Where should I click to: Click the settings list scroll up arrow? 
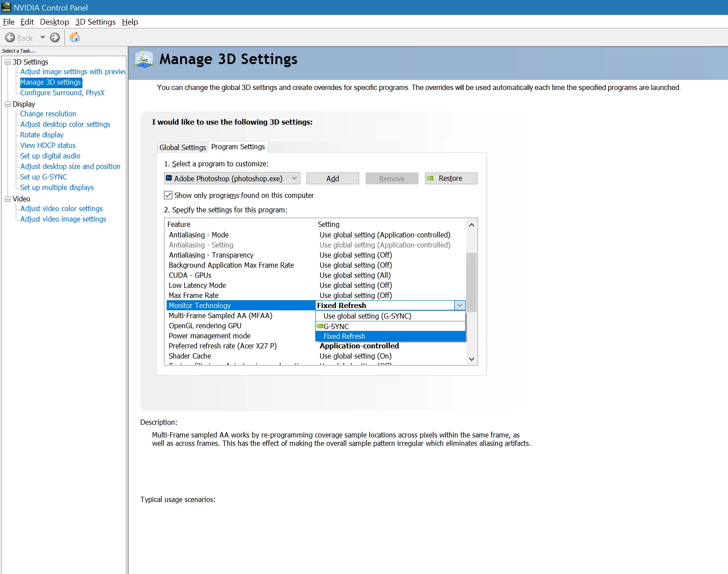pos(471,225)
